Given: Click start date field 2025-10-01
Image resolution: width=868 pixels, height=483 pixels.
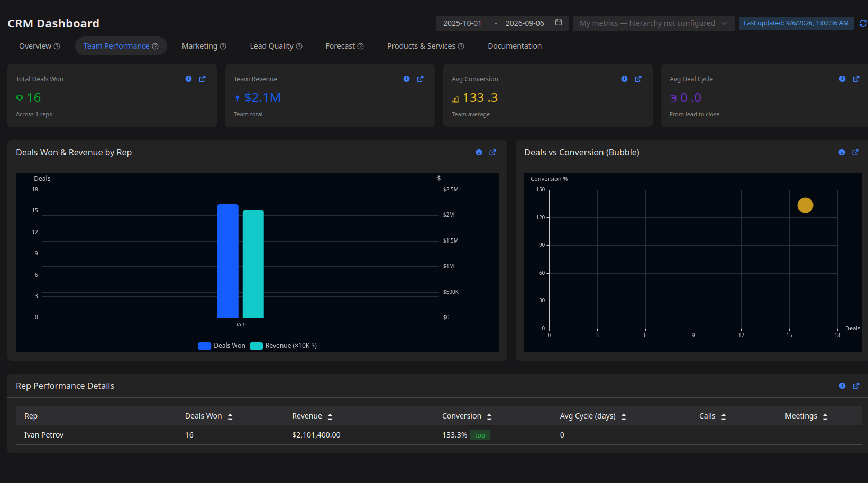Looking at the screenshot, I should pos(462,23).
